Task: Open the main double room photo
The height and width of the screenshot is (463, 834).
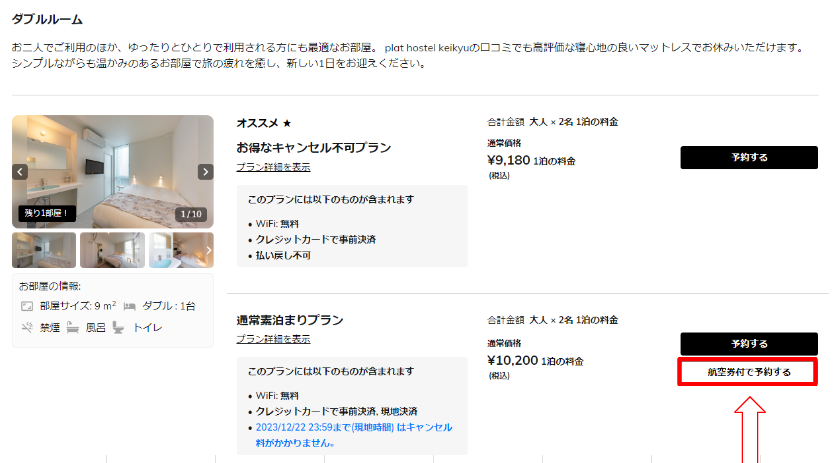Action: point(113,172)
